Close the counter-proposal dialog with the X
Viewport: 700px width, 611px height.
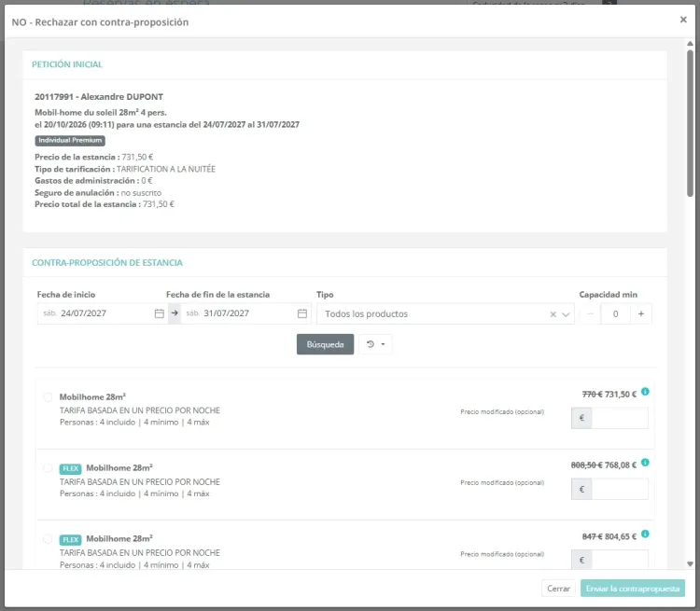(683, 20)
